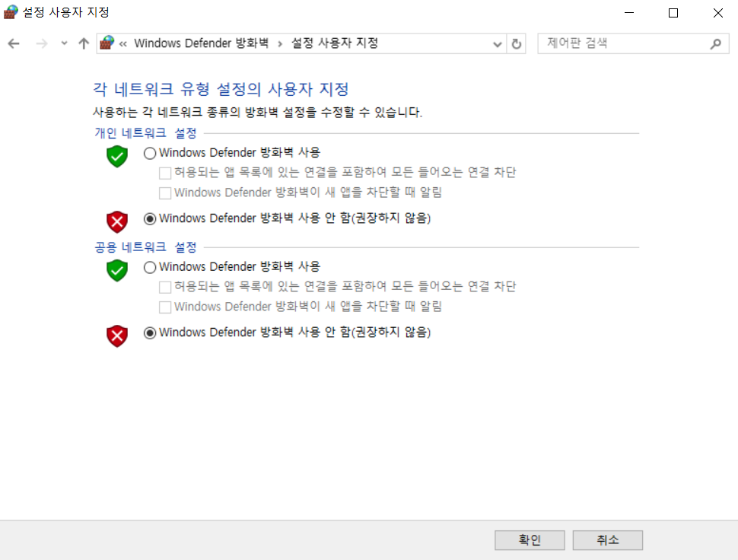Expand breadcrumb arrow after Windows Defender 방화벽
Image resolution: width=738 pixels, height=560 pixels.
click(x=280, y=44)
